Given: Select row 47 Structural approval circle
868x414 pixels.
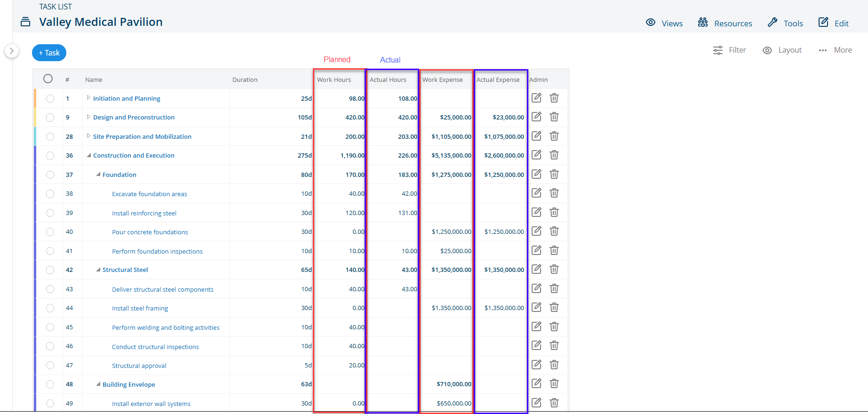Looking at the screenshot, I should click(x=50, y=366).
